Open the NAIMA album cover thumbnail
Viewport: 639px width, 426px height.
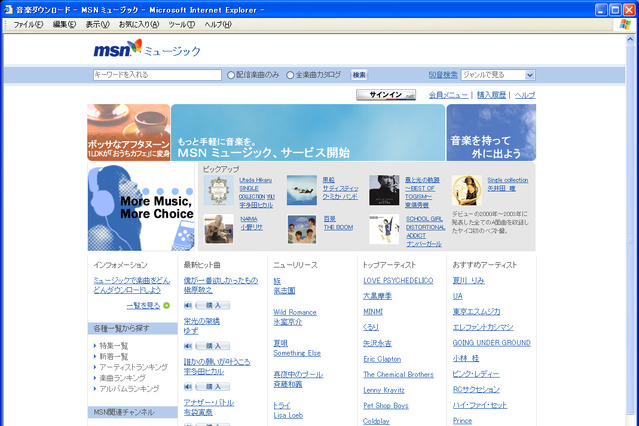pyautogui.click(x=219, y=229)
